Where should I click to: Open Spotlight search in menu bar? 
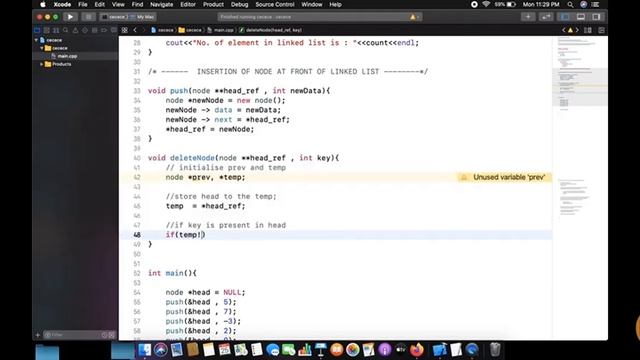tap(570, 4)
